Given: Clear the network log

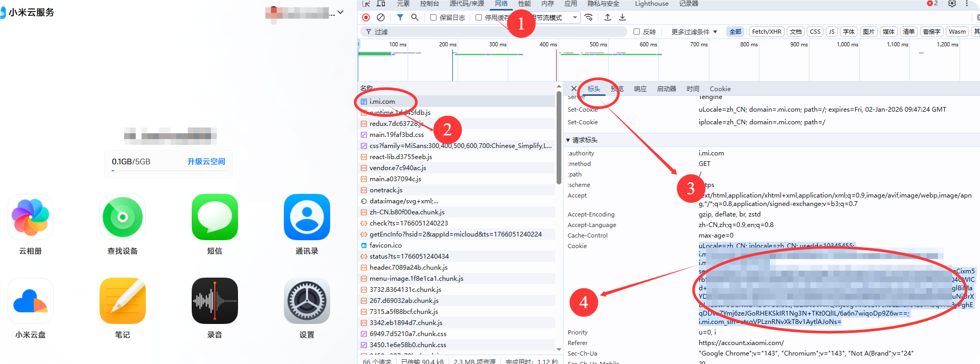Looking at the screenshot, I should tap(381, 17).
